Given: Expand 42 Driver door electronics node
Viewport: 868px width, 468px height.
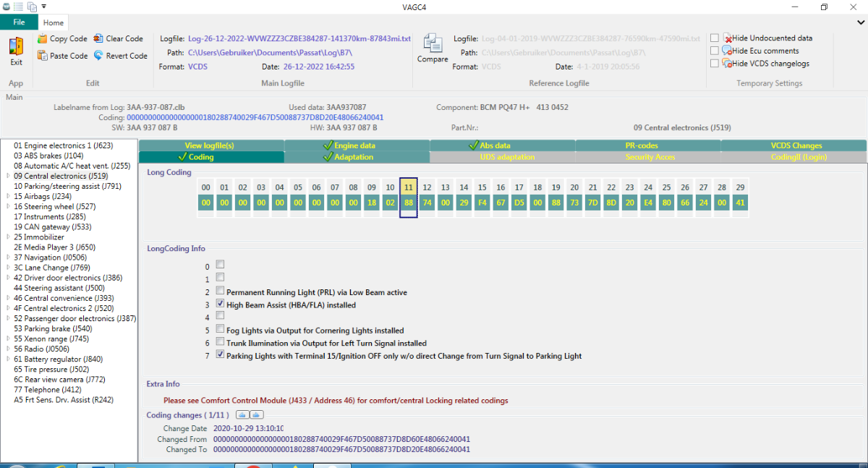Looking at the screenshot, I should tap(8, 278).
